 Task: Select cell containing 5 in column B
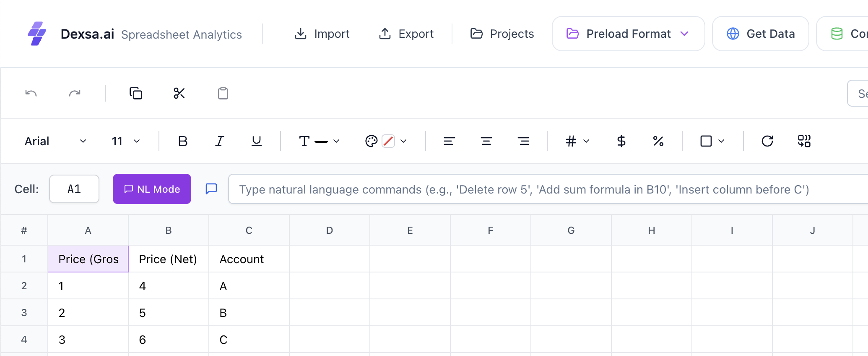click(x=169, y=313)
